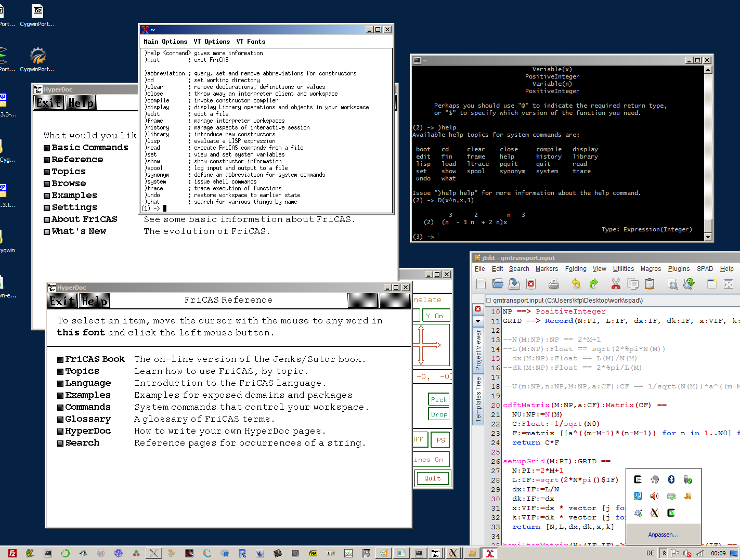The image size is (740, 560).
Task: Create a new file in jEdit toolbar
Action: [x=481, y=284]
